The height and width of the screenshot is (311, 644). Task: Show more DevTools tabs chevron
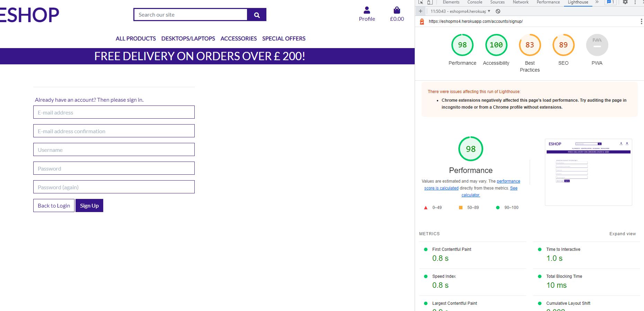click(x=597, y=2)
